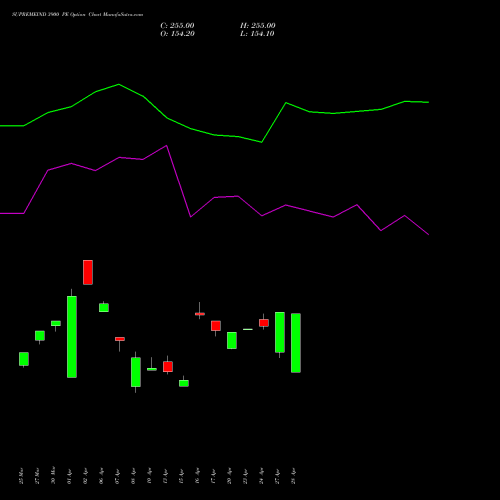
Task: Click the green candle above 20 Apr
Action: coord(232,340)
